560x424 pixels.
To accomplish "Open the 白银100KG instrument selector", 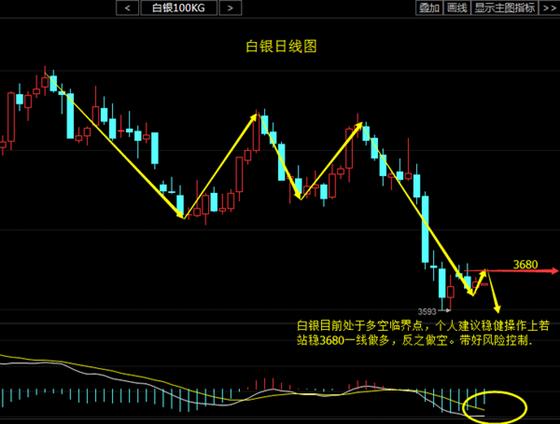I will pyautogui.click(x=179, y=8).
